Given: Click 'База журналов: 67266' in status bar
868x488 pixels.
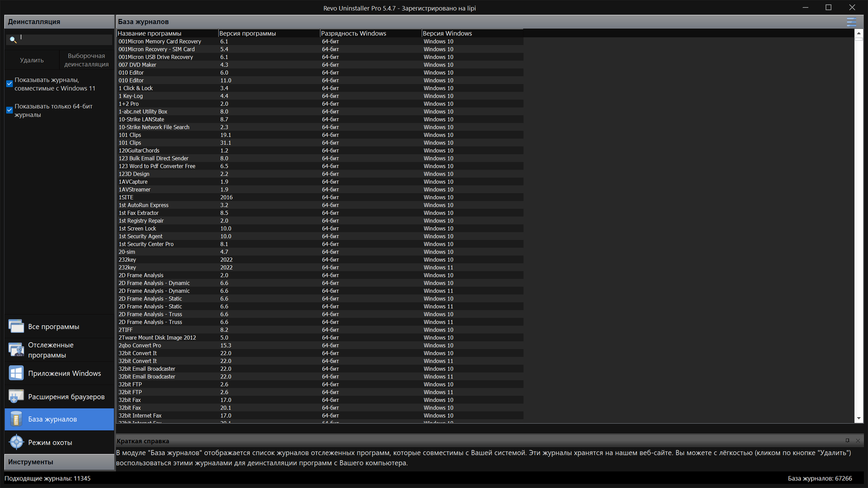Looking at the screenshot, I should pos(820,478).
